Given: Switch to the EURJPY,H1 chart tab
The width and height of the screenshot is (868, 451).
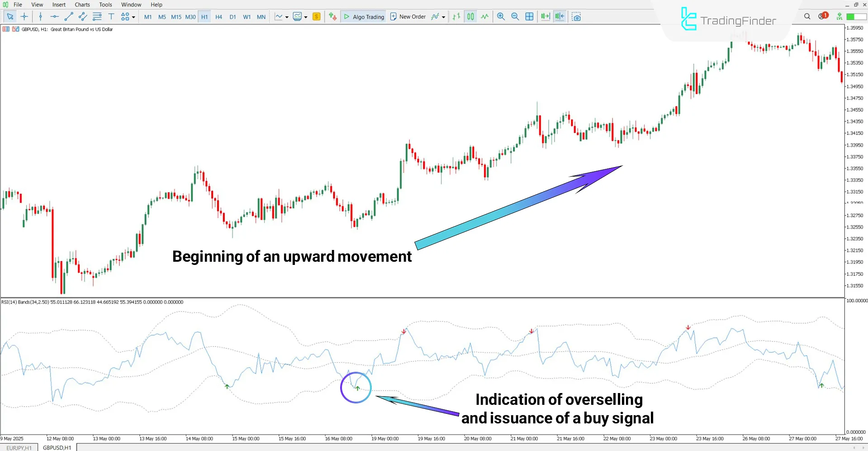Looking at the screenshot, I should pos(19,447).
